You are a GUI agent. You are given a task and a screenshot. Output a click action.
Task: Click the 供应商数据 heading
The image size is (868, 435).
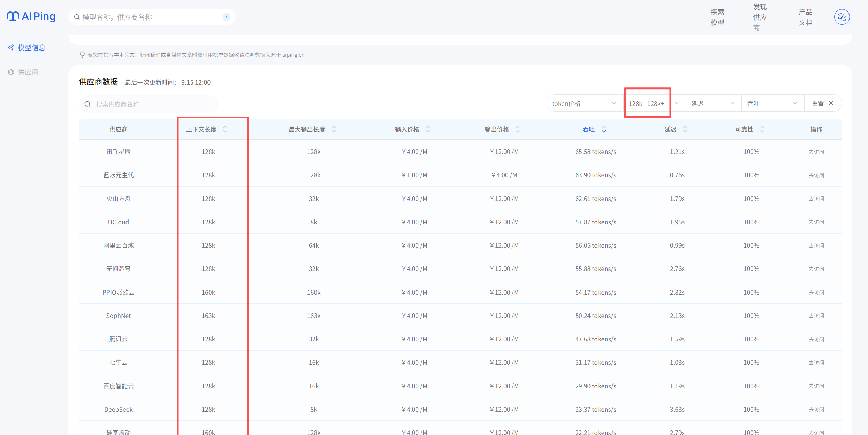[98, 82]
